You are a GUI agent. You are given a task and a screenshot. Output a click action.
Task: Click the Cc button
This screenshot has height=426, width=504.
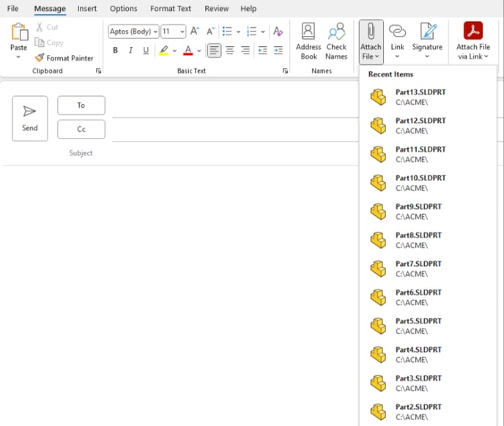(x=81, y=129)
